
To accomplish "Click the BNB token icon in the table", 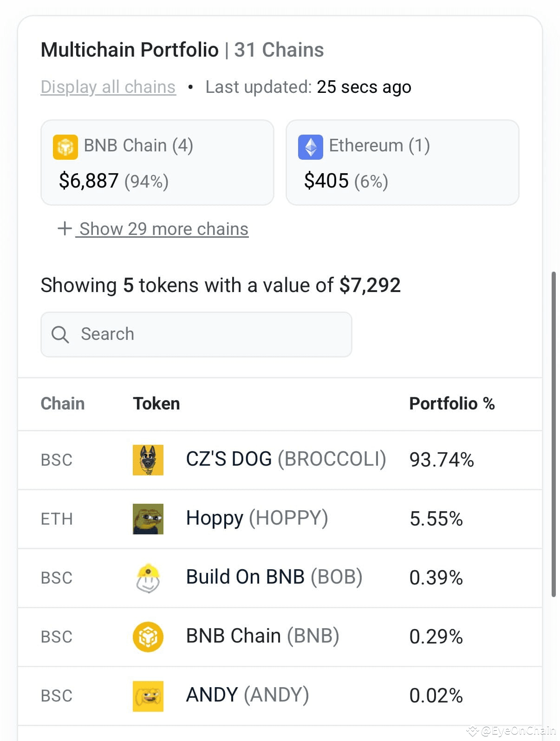I will 148,637.
